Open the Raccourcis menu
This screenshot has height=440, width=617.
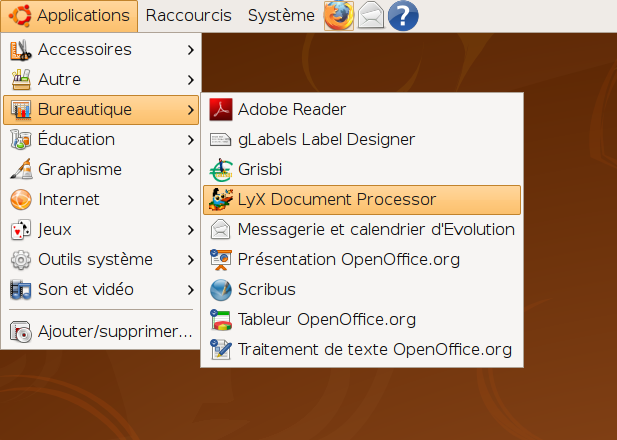coord(188,16)
